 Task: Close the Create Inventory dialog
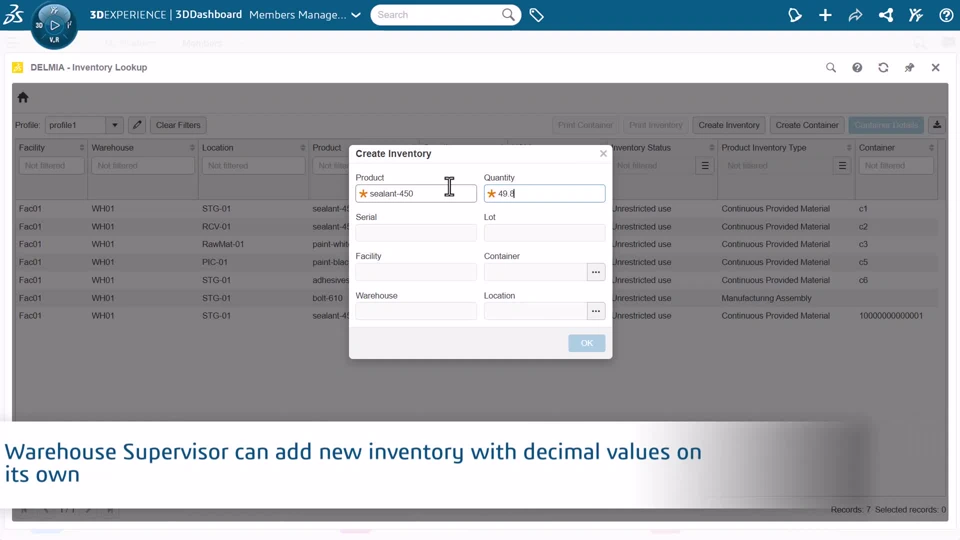coord(603,154)
